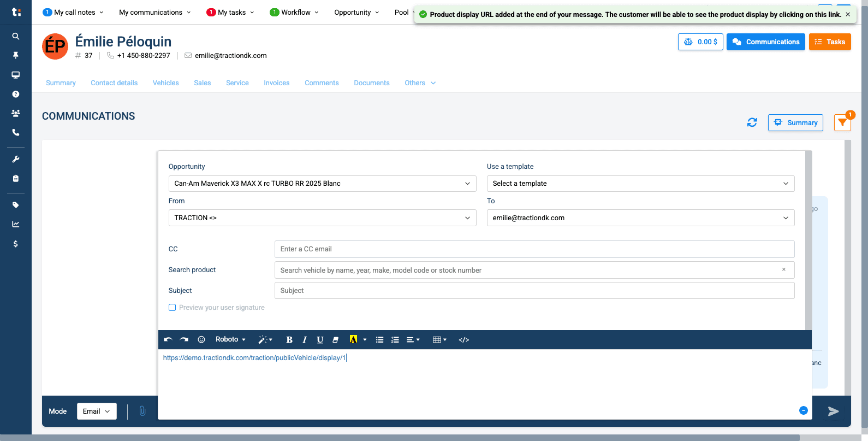
Task: Expand the To recipient dropdown
Action: click(x=640, y=218)
